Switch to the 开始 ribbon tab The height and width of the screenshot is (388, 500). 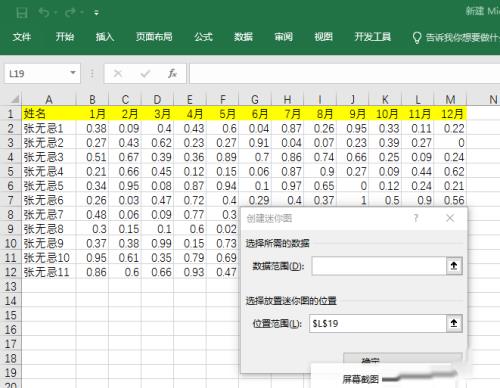point(65,37)
